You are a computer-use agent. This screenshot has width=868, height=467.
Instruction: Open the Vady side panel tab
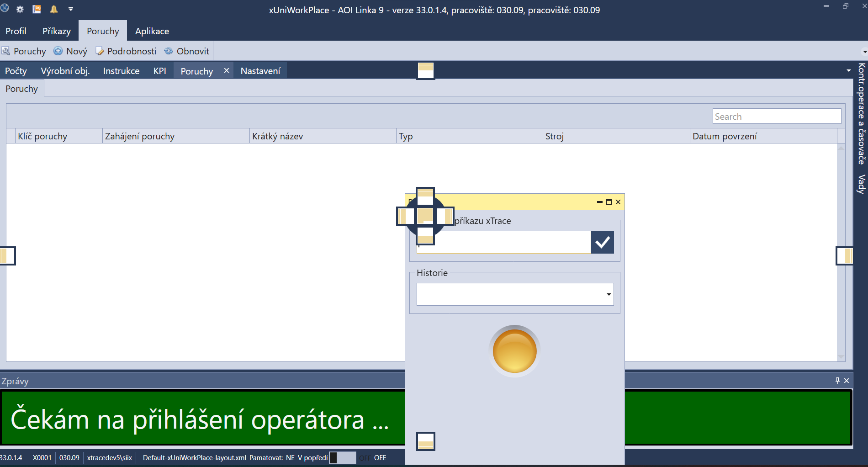861,184
